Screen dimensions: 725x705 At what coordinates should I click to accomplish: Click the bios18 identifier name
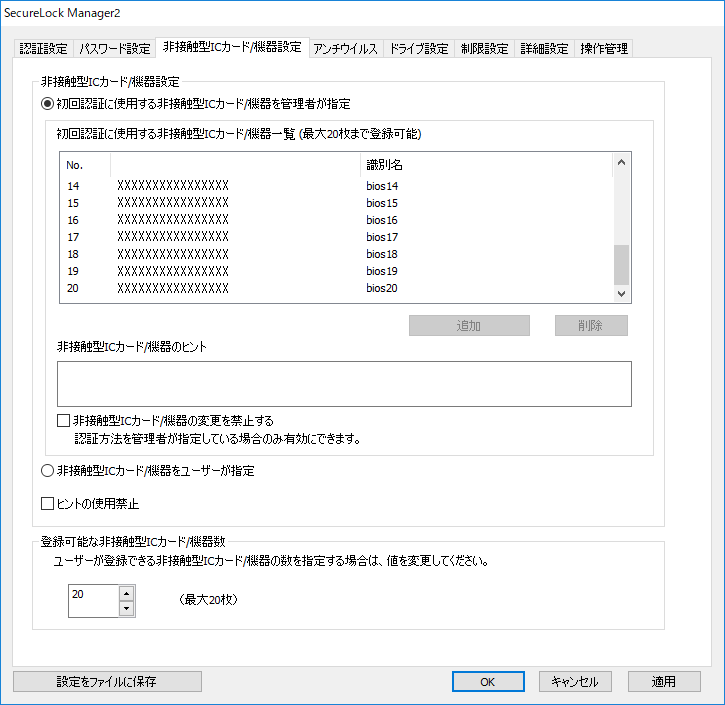tap(382, 254)
